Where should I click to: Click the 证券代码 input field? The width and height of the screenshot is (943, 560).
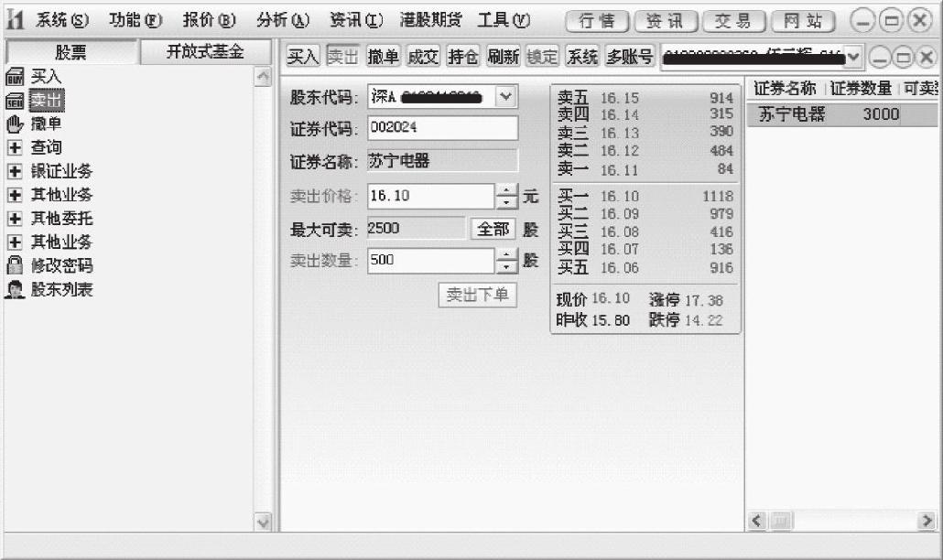(442, 128)
